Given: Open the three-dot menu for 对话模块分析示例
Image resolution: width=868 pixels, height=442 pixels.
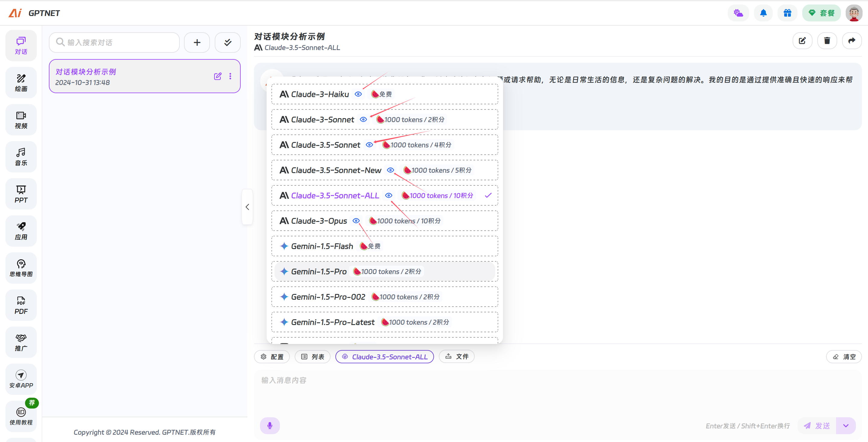Looking at the screenshot, I should (x=230, y=76).
